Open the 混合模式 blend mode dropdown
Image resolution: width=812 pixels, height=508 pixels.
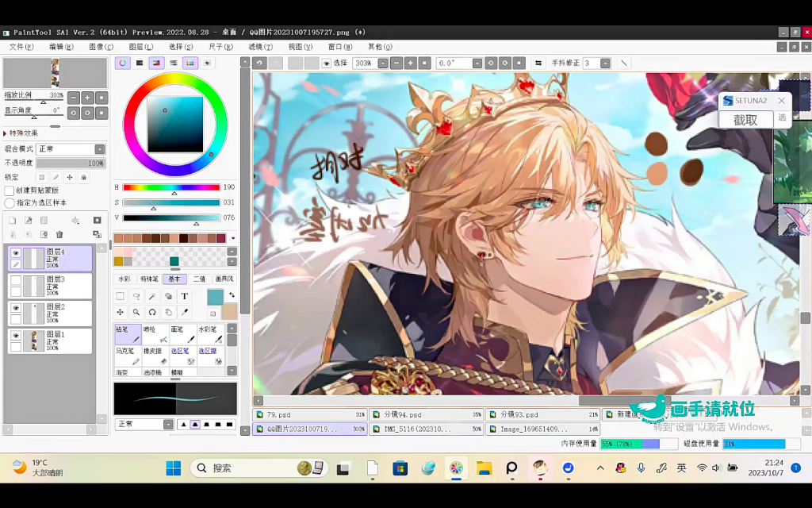click(100, 149)
